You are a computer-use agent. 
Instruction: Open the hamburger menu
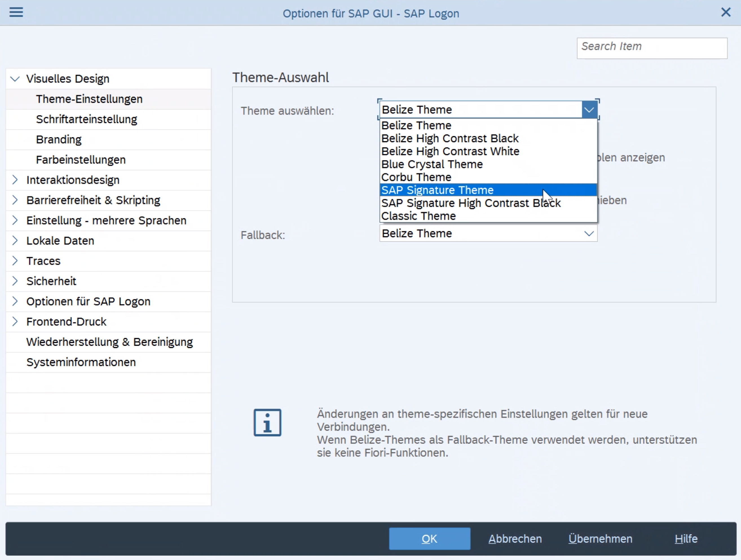click(16, 12)
